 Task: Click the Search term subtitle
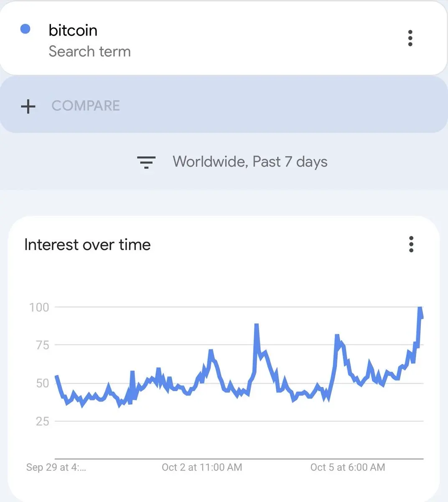(89, 51)
